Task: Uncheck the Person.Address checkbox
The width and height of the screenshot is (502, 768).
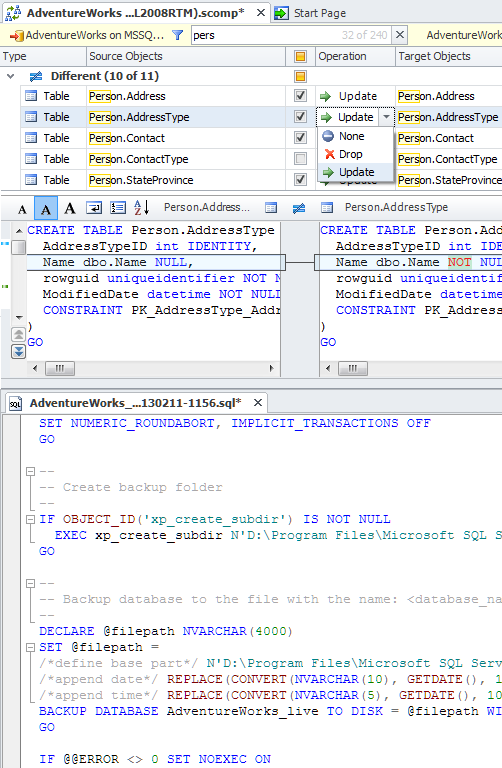Action: click(x=300, y=96)
